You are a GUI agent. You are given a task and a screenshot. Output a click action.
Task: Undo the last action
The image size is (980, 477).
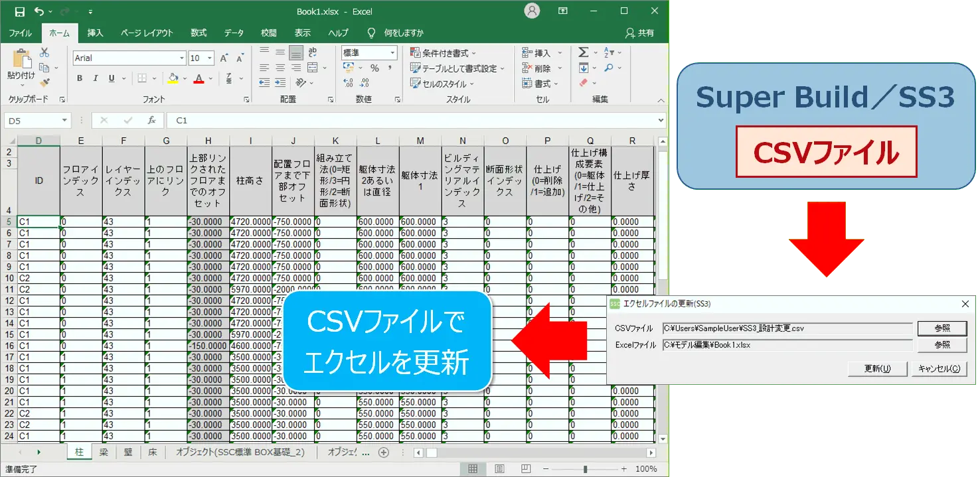click(x=39, y=11)
